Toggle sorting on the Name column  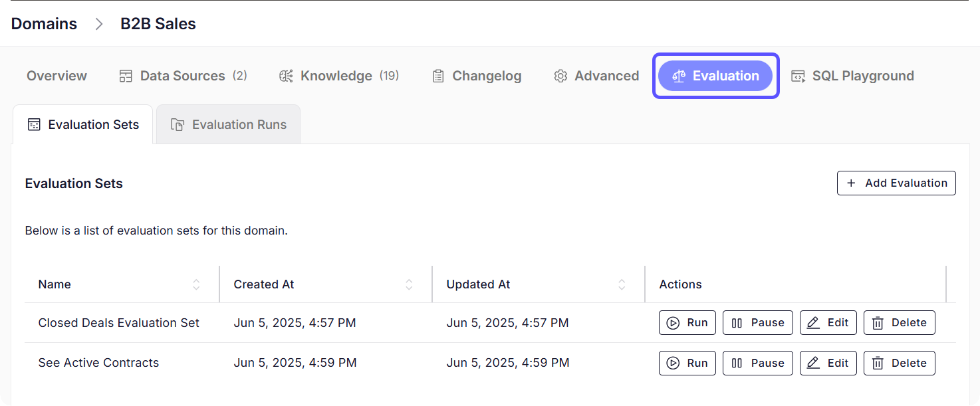click(197, 284)
